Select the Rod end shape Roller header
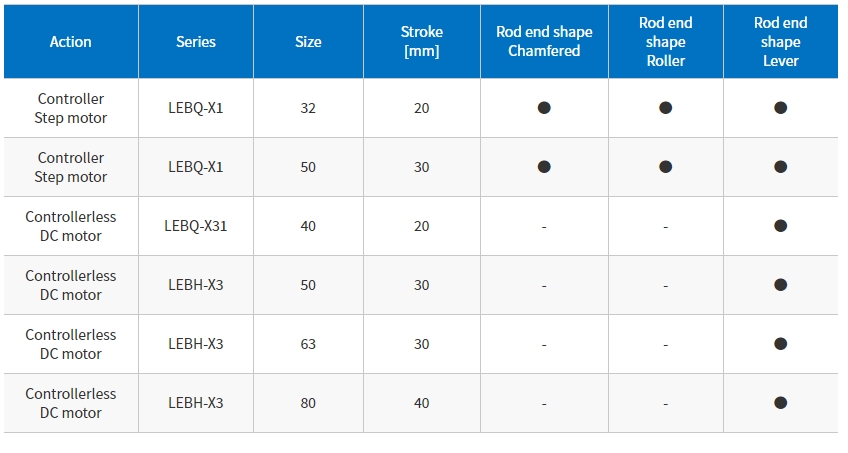The width and height of the screenshot is (848, 453). click(666, 42)
